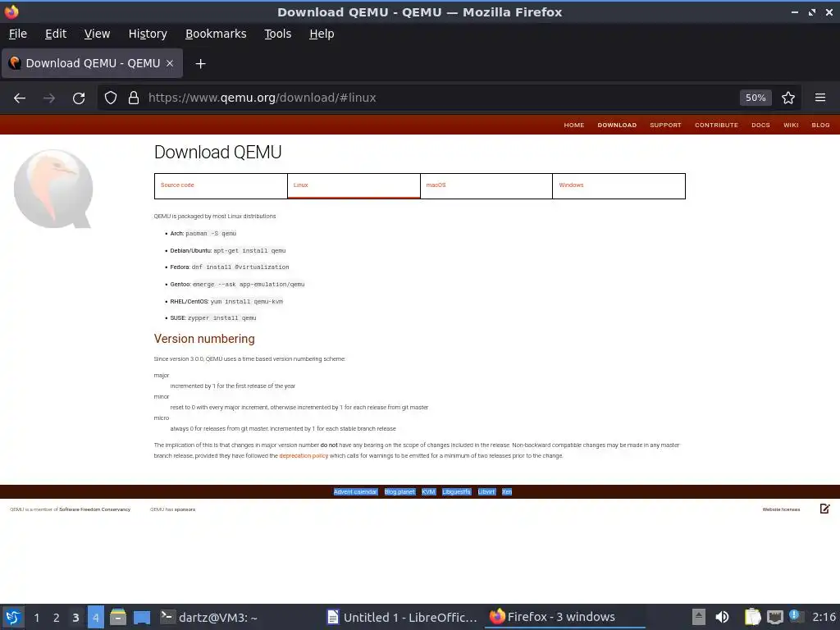Viewport: 840px width, 630px height.
Task: Click DOWNLOAD in site navigation
Action: pyautogui.click(x=617, y=125)
